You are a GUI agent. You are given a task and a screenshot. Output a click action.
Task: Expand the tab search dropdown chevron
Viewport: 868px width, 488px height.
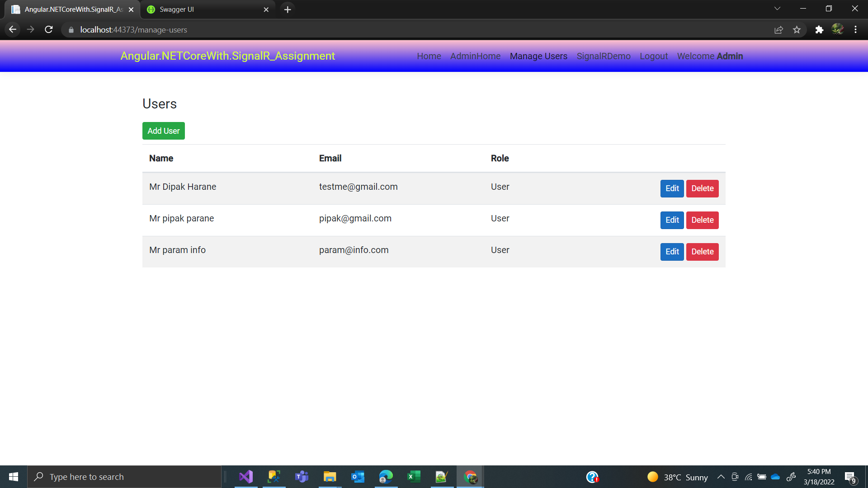(777, 9)
